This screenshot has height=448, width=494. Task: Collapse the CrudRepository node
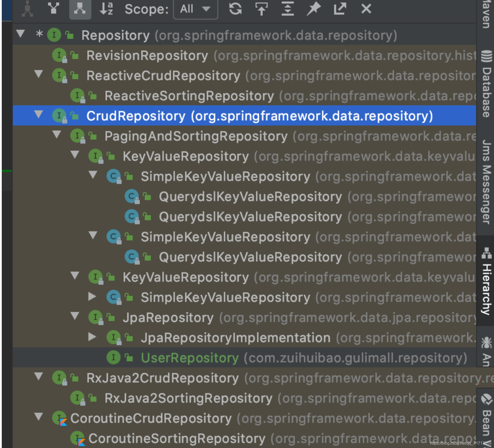point(39,114)
